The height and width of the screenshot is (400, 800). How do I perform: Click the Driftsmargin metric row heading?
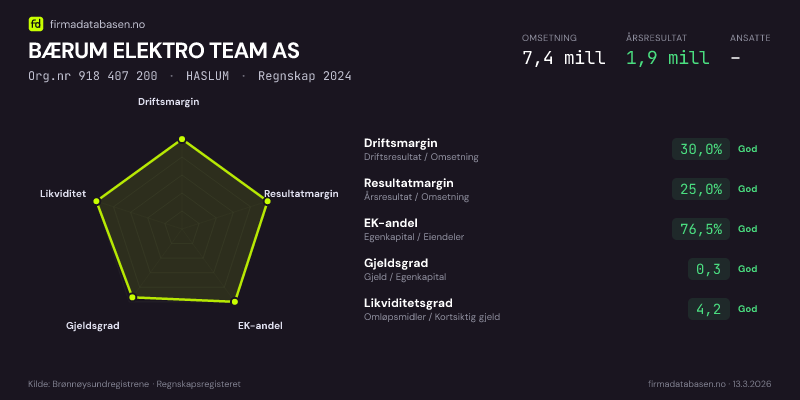coord(401,143)
